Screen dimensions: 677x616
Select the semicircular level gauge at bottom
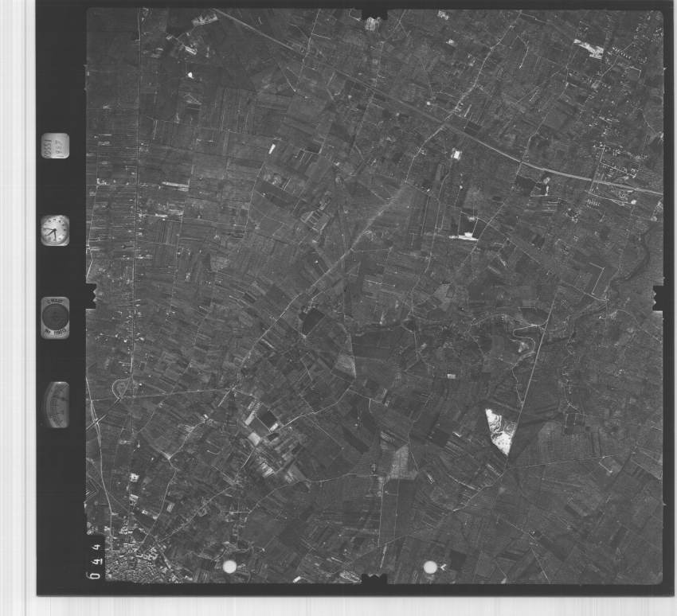pos(56,404)
